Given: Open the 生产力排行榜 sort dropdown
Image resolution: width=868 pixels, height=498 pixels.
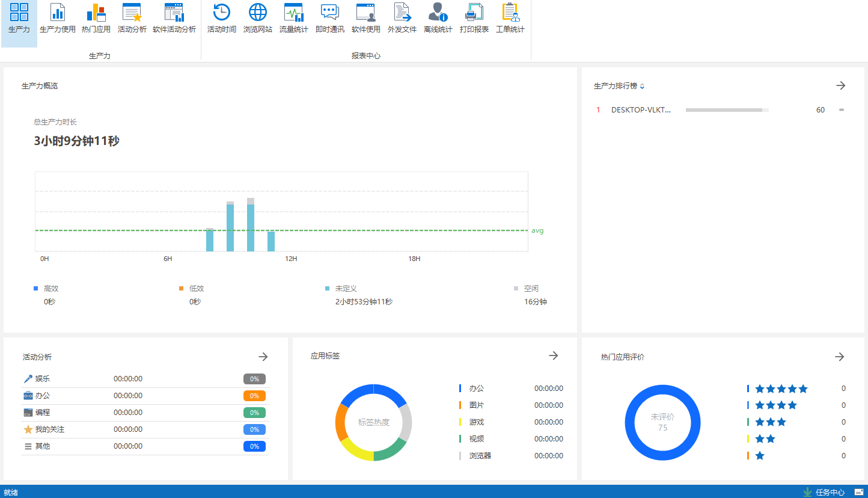Looking at the screenshot, I should coord(642,87).
